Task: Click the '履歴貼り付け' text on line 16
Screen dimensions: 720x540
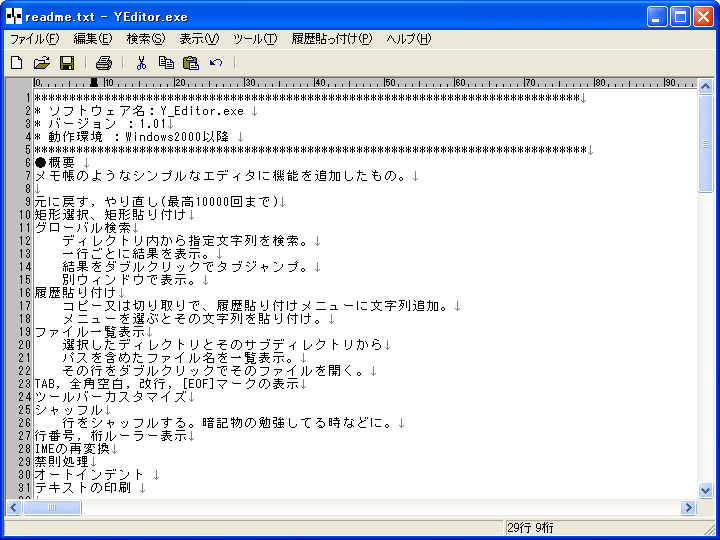Action: point(76,292)
